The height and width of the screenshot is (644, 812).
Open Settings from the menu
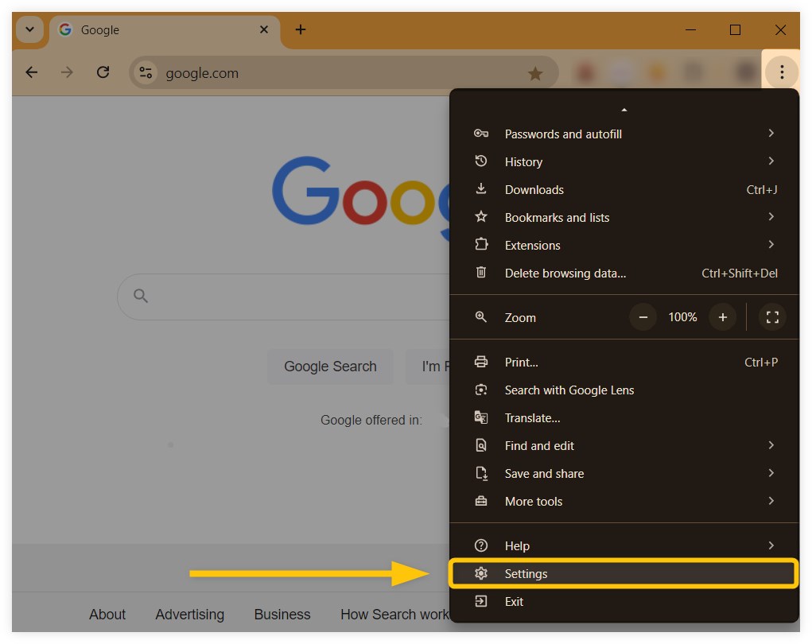tap(624, 573)
